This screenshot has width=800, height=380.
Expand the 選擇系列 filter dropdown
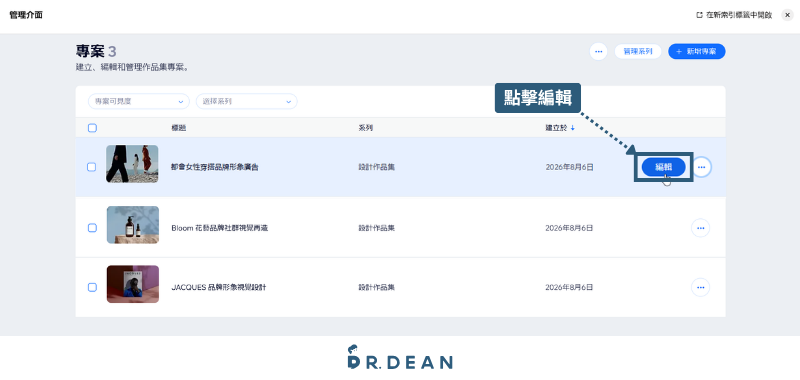[x=246, y=102]
